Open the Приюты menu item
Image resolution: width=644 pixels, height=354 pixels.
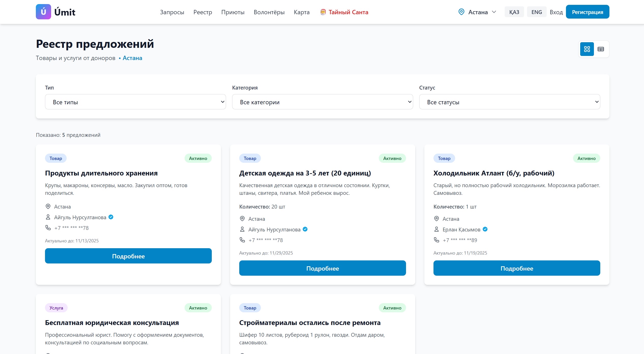coord(233,12)
